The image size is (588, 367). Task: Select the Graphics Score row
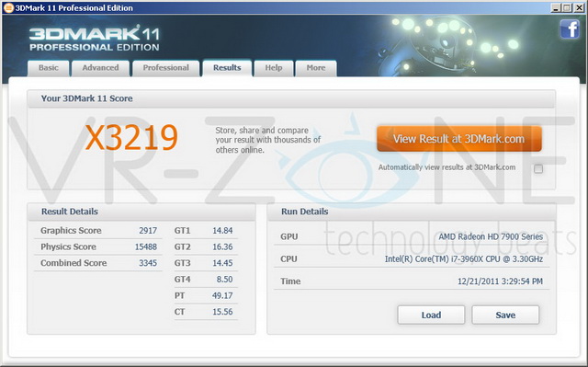[x=98, y=230]
